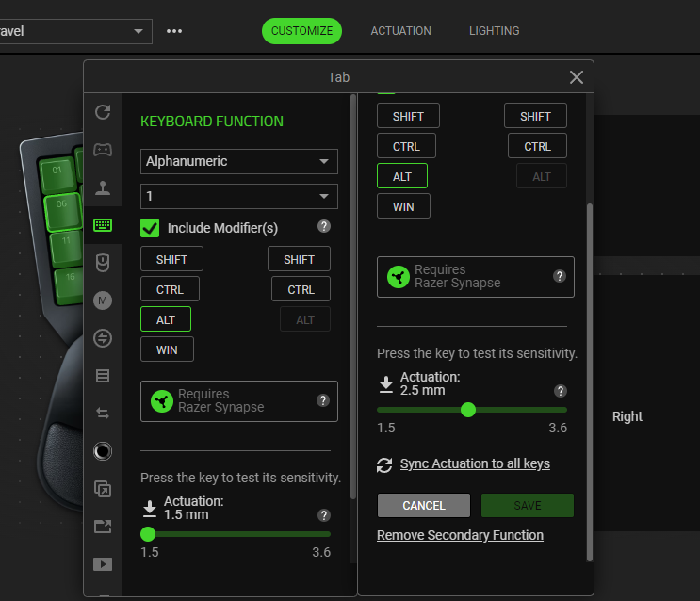Toggle WIN modifier in secondary function panel
The width and height of the screenshot is (700, 601).
point(403,206)
